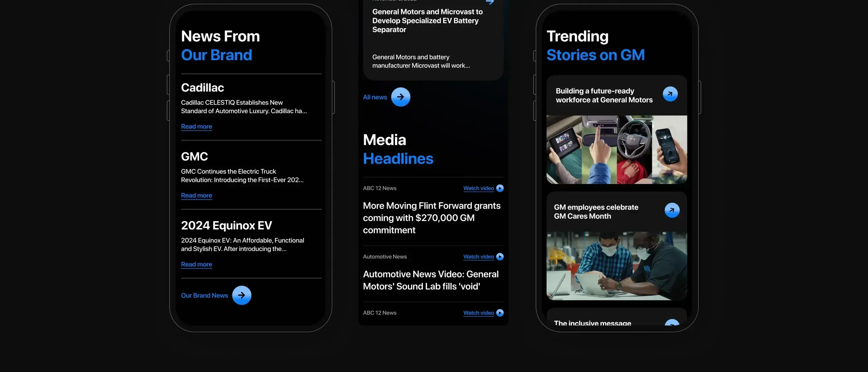Image resolution: width=868 pixels, height=372 pixels.
Task: Open arrow icon on GM Cares Month card
Action: pos(672,210)
